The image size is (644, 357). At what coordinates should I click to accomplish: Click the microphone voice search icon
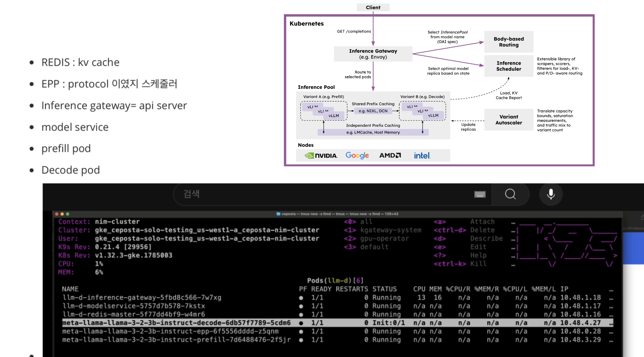click(x=551, y=194)
